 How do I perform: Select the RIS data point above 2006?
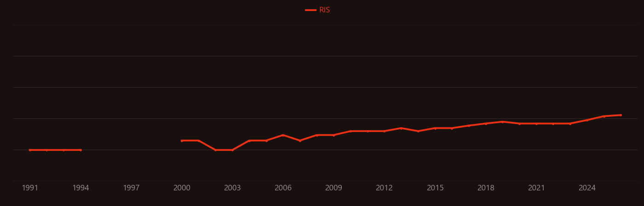pyautogui.click(x=283, y=135)
